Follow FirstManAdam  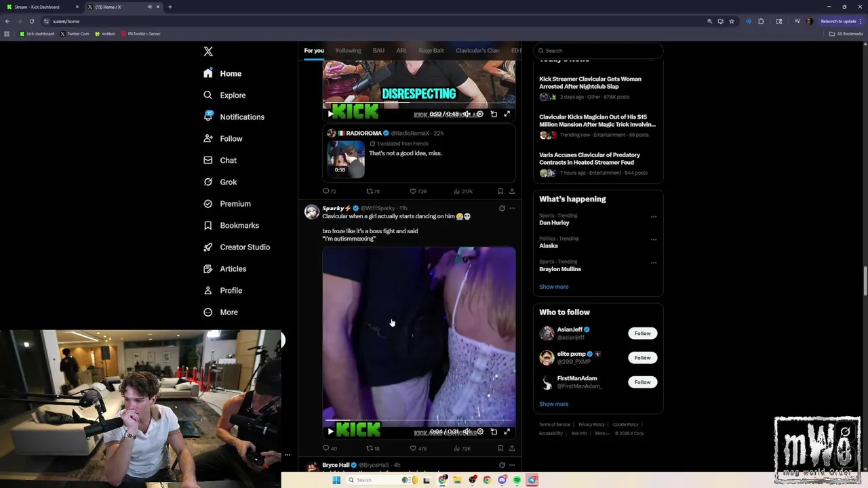coord(642,382)
